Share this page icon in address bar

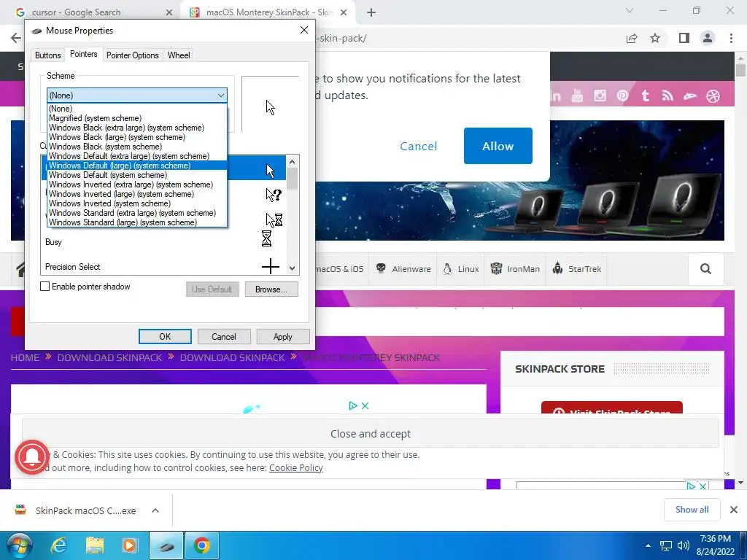[632, 38]
